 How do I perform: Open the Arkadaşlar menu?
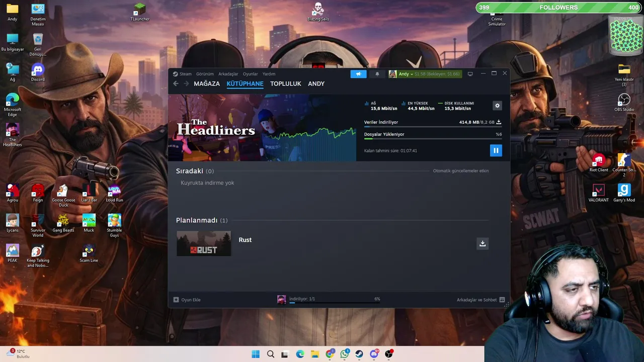click(x=228, y=74)
